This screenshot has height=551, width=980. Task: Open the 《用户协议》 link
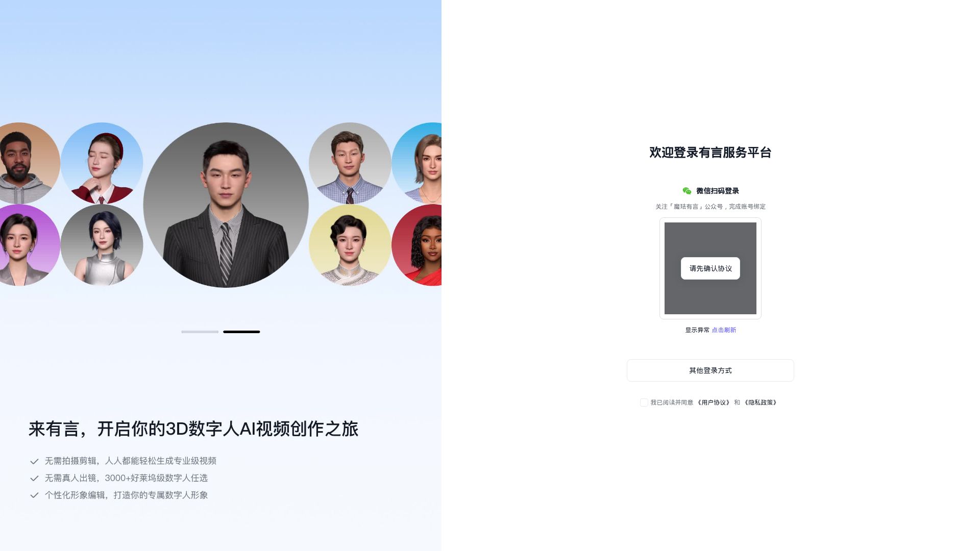[714, 403]
